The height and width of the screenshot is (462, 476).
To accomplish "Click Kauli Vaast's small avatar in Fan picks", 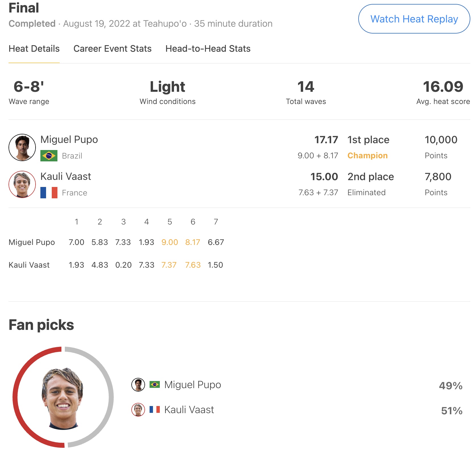I will (x=138, y=410).
